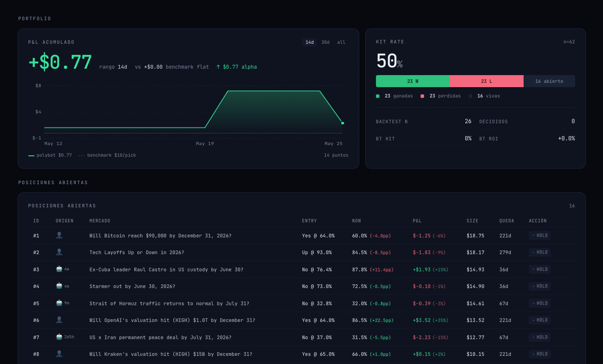Click the 87.8% (+11.4pp) now cell
The height and width of the screenshot is (364, 603).
pyautogui.click(x=373, y=270)
